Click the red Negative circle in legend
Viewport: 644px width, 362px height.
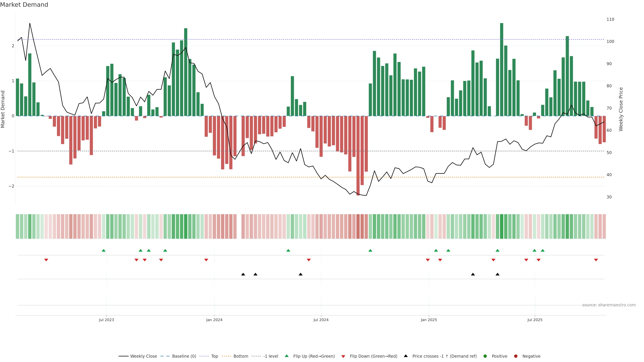coord(516,356)
